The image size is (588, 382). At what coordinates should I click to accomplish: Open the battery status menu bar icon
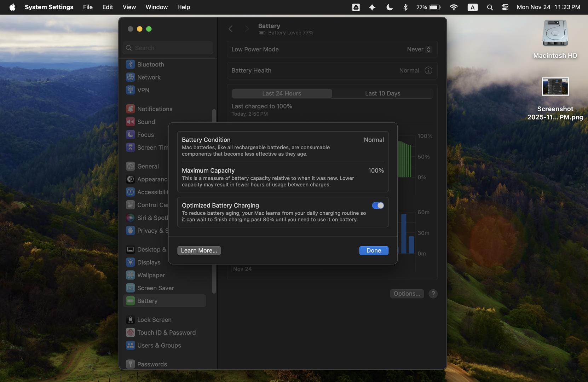pyautogui.click(x=435, y=7)
